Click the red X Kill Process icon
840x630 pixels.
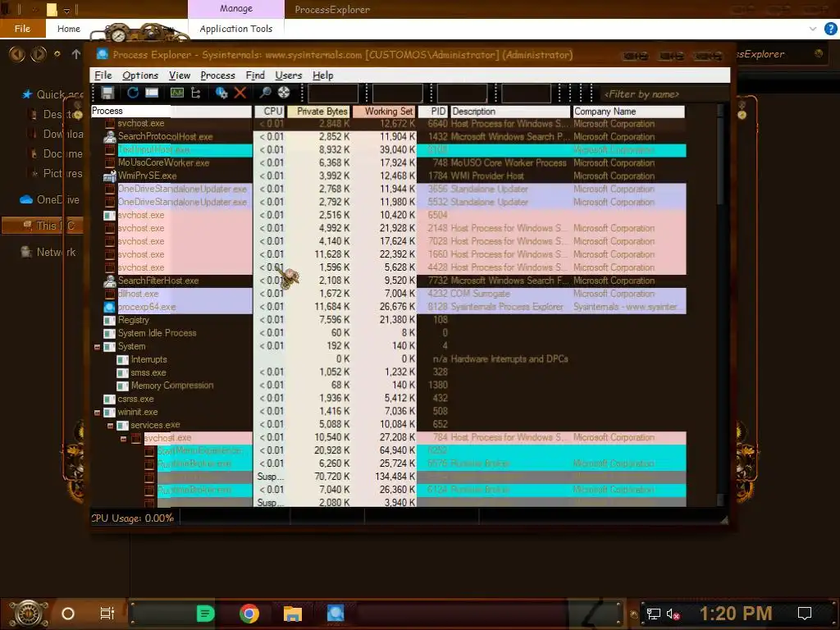240,94
